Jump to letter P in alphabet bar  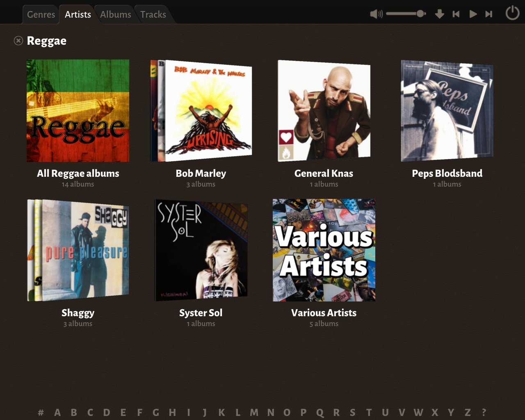pyautogui.click(x=304, y=412)
